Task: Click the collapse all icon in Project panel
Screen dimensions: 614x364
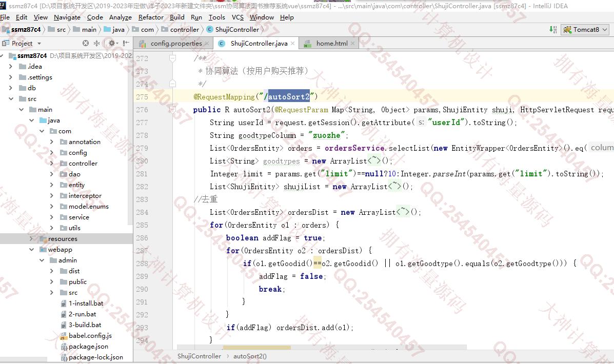Action: pos(97,43)
